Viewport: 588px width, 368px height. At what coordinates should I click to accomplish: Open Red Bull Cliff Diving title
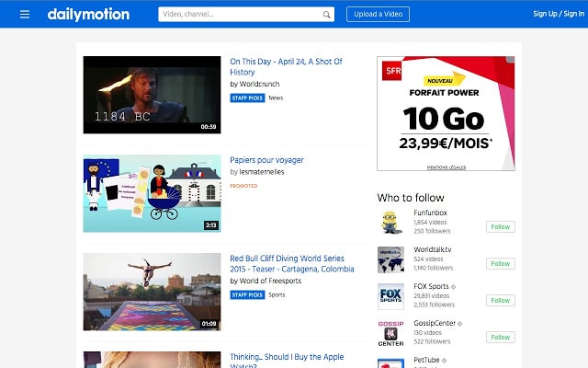pos(292,264)
